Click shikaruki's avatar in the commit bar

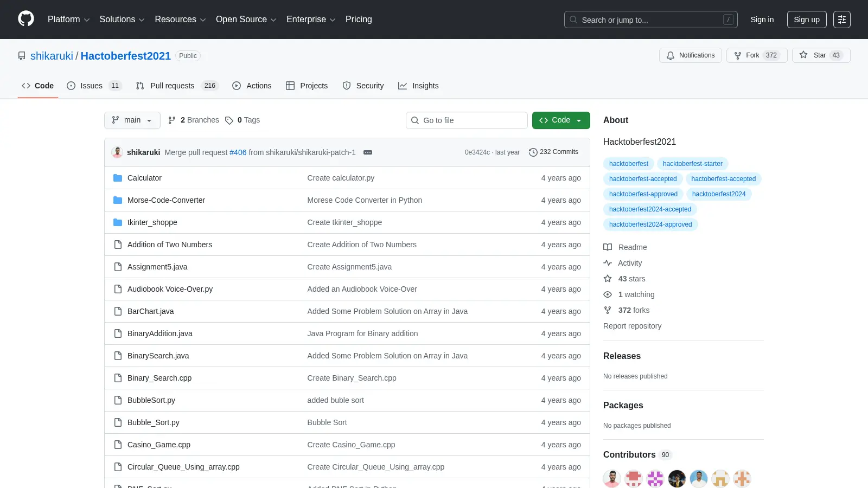coord(117,152)
